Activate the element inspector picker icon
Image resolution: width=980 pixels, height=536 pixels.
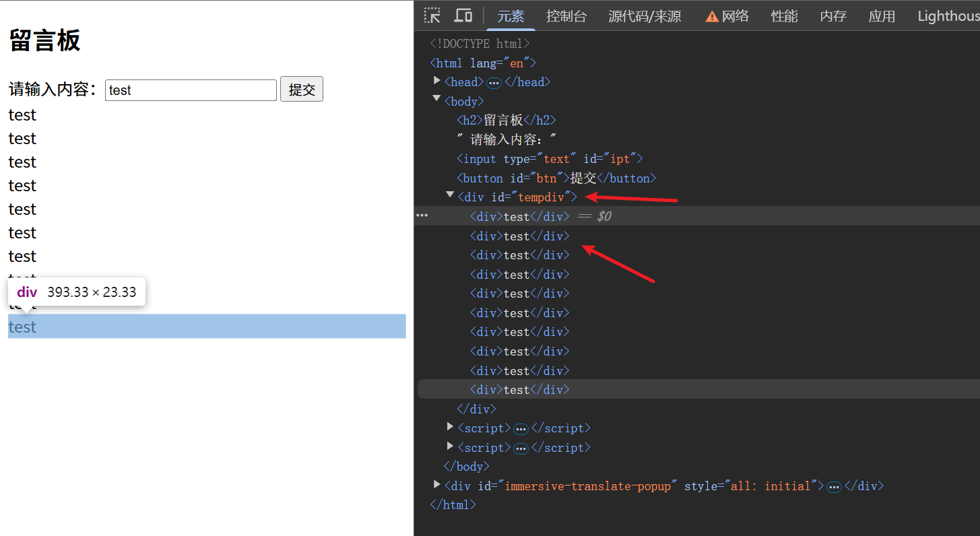432,15
